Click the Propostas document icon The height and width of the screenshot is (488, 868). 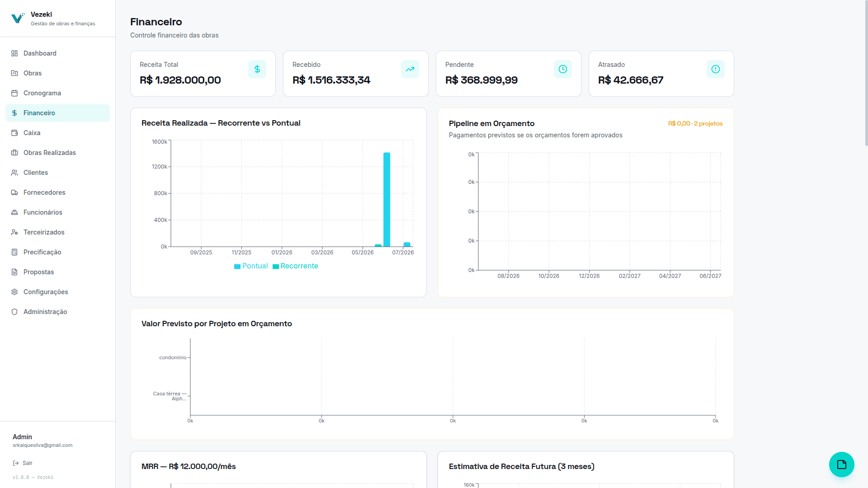pyautogui.click(x=14, y=272)
